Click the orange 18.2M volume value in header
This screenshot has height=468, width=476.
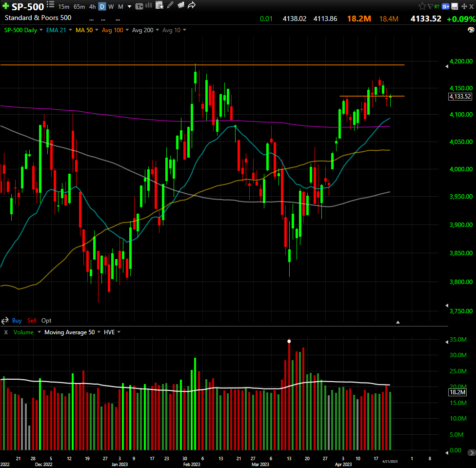click(x=359, y=19)
